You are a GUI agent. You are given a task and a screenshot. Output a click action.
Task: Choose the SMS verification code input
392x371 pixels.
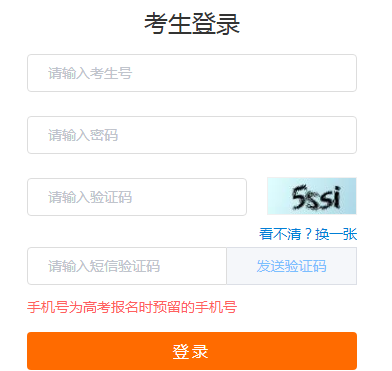[127, 266]
